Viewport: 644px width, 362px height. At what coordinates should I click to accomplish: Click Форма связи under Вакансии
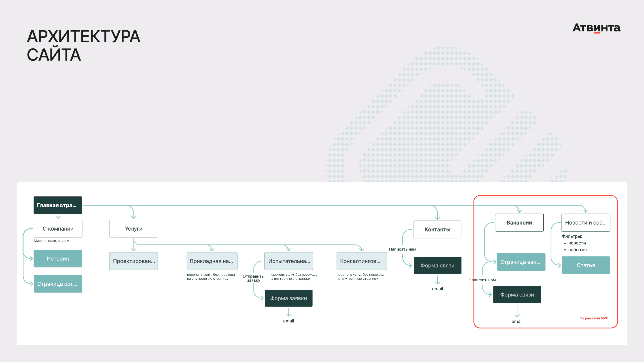(x=517, y=295)
